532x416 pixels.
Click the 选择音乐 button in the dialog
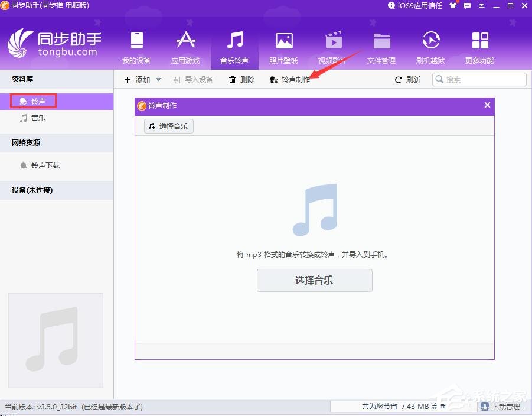(314, 280)
